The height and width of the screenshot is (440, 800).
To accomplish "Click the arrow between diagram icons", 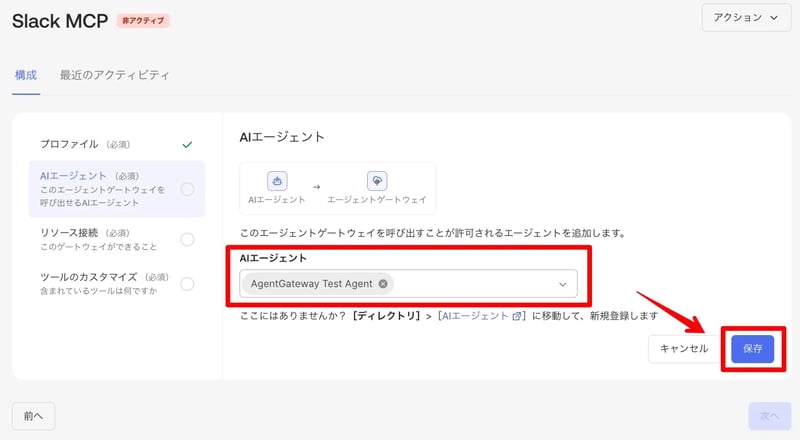I will pos(316,187).
